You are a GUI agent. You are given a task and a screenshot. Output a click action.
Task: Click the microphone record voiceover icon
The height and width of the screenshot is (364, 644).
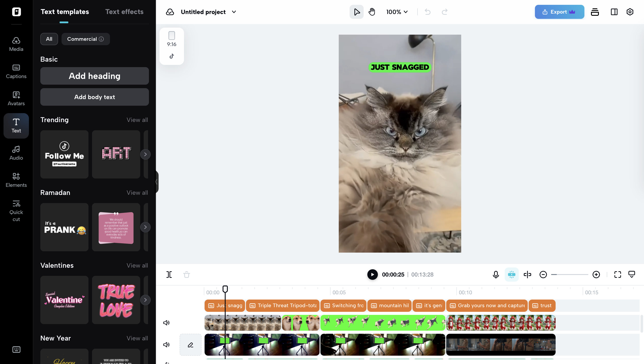click(496, 275)
